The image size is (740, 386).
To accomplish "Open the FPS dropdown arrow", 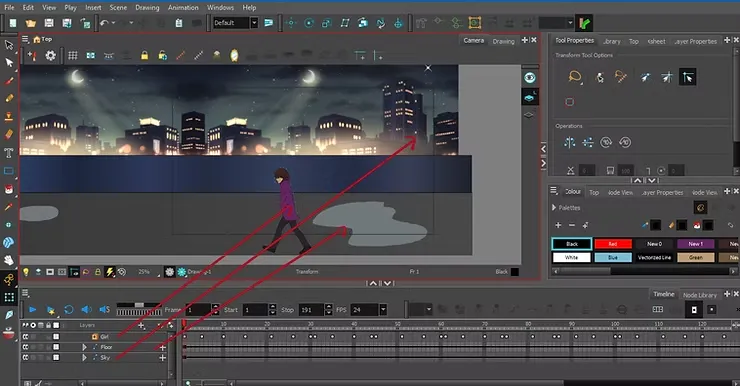I will tap(383, 310).
